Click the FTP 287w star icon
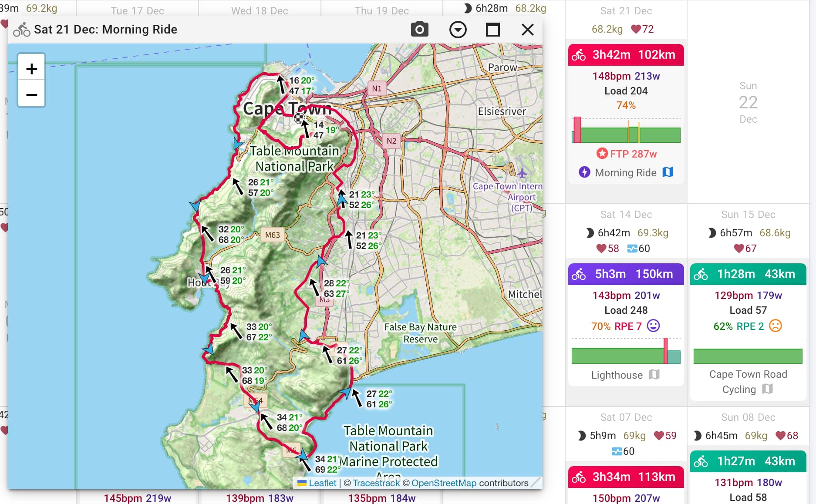Image resolution: width=816 pixels, height=504 pixels. point(602,153)
